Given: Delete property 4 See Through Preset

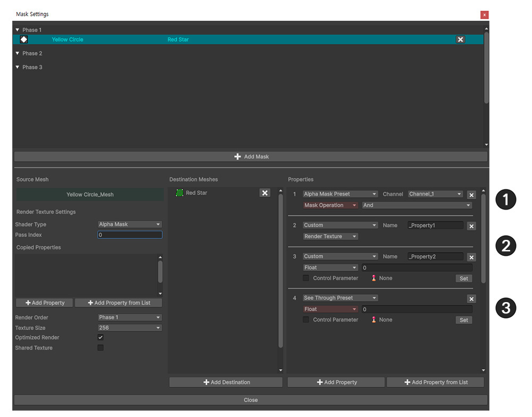Looking at the screenshot, I should click(471, 298).
